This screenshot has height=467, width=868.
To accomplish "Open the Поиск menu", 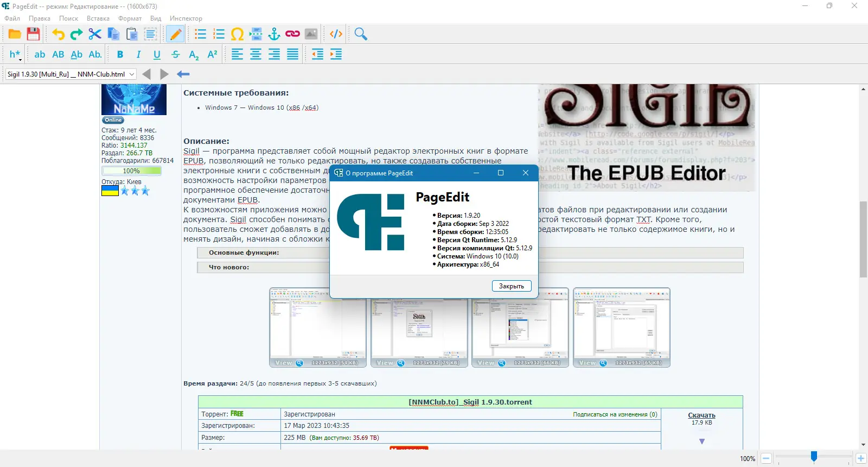I will (69, 18).
